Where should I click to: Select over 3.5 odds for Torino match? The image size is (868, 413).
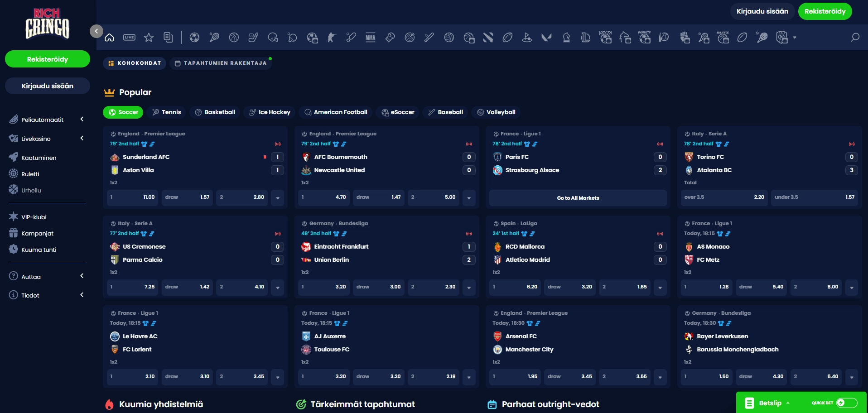(x=723, y=197)
